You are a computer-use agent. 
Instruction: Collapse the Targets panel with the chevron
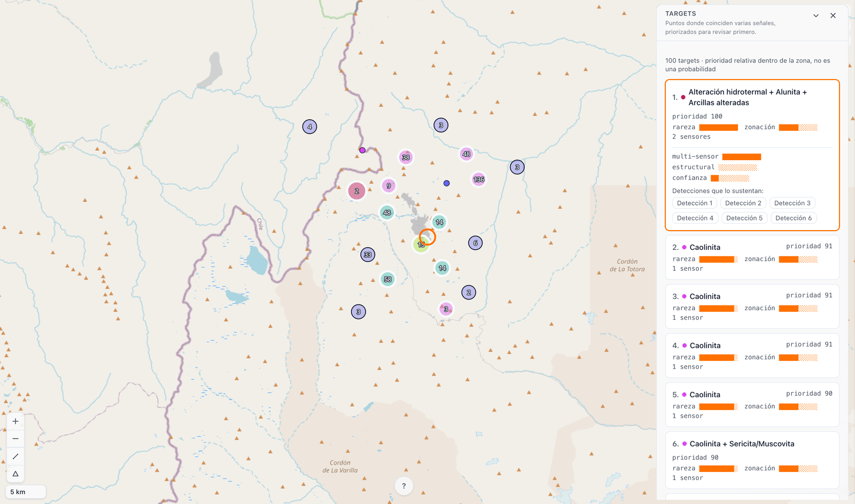(x=816, y=15)
